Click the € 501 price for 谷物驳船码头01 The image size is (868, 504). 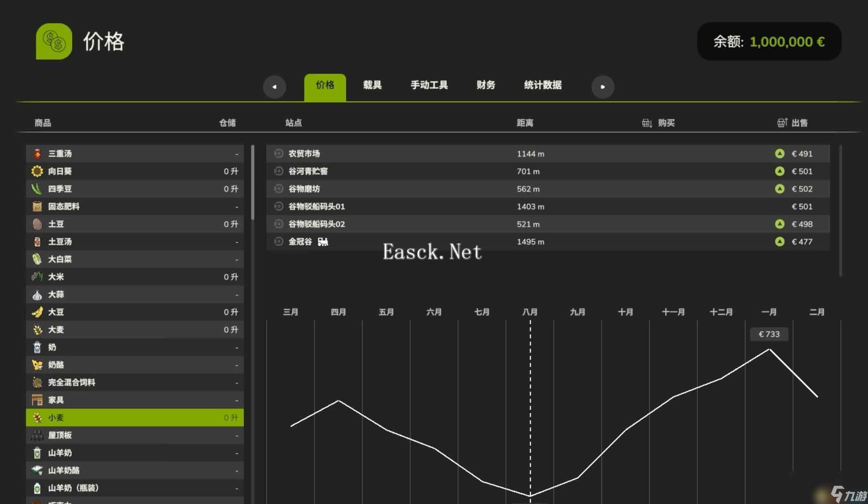coord(802,206)
